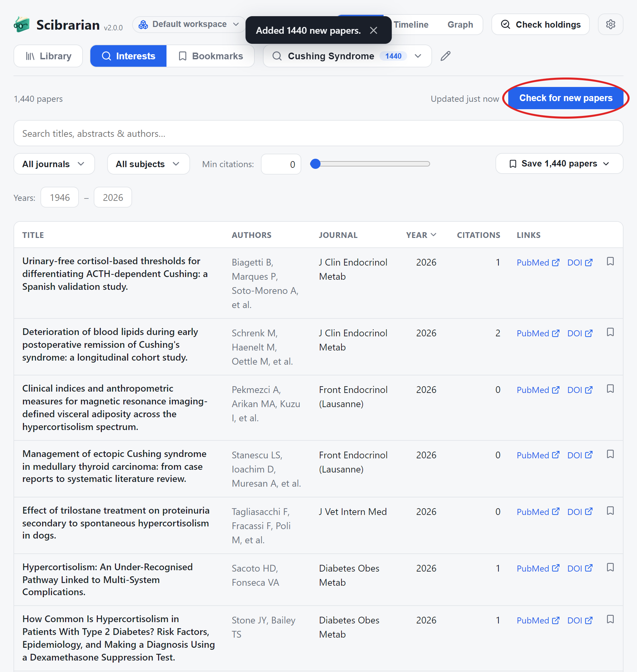
Task: Click the Citations column header
Action: [478, 235]
